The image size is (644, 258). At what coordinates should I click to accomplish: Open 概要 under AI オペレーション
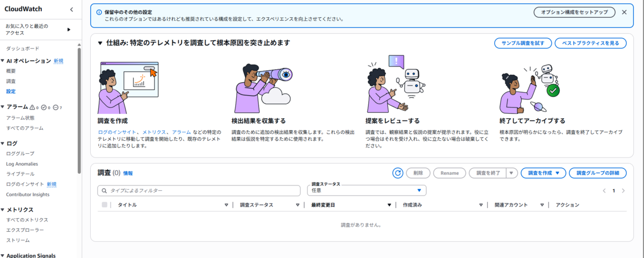tap(11, 71)
